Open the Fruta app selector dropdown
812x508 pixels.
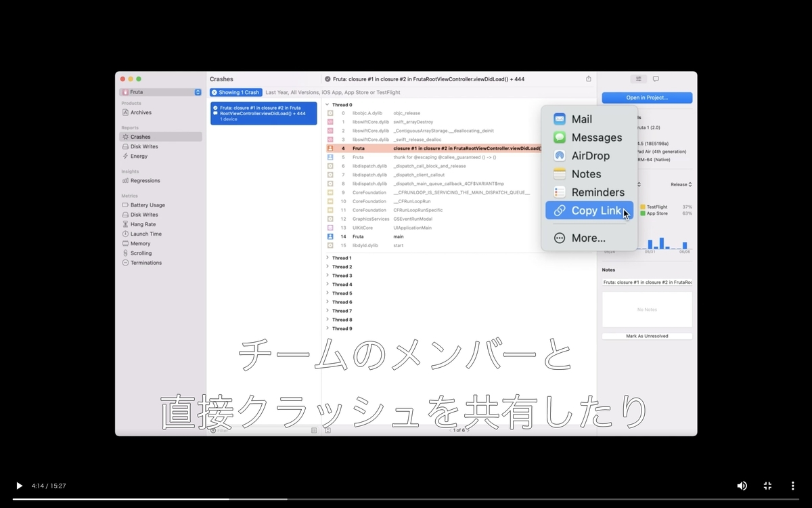tap(160, 92)
